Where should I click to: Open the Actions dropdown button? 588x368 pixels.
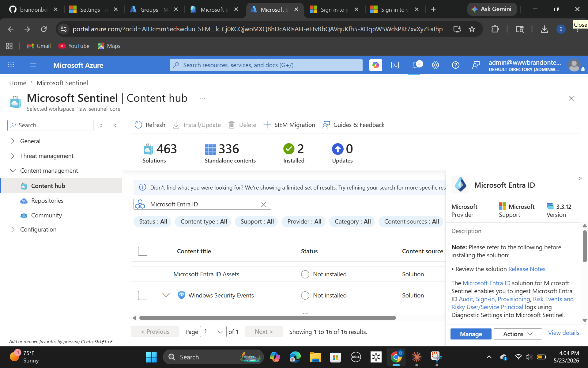[x=518, y=334]
